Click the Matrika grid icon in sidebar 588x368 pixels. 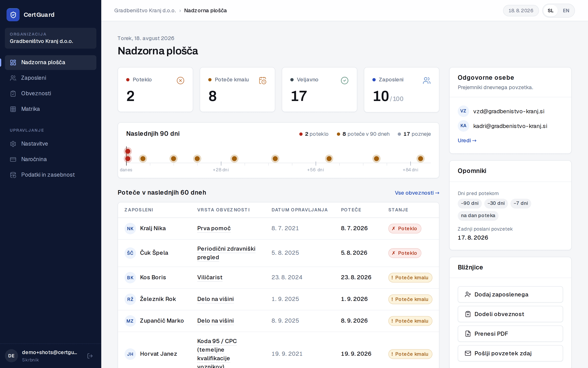tap(13, 109)
